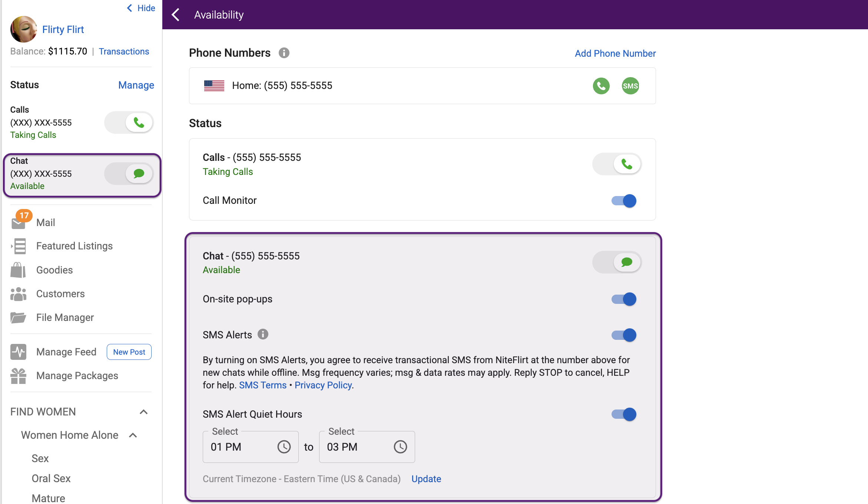
Task: Collapse the Women Home Alone chevron
Action: (x=133, y=435)
